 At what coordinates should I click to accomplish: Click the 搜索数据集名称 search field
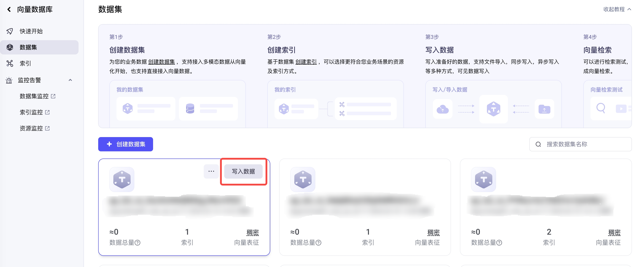tap(585, 144)
